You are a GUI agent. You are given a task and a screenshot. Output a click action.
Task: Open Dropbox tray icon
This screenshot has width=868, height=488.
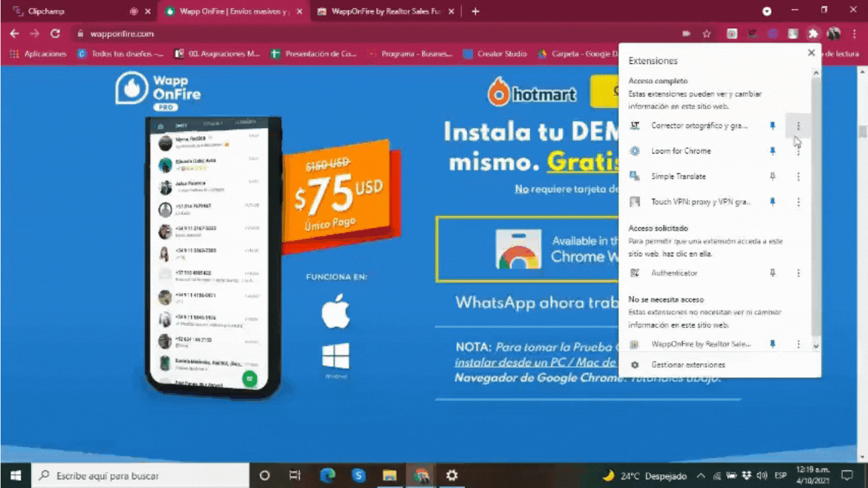point(747,476)
